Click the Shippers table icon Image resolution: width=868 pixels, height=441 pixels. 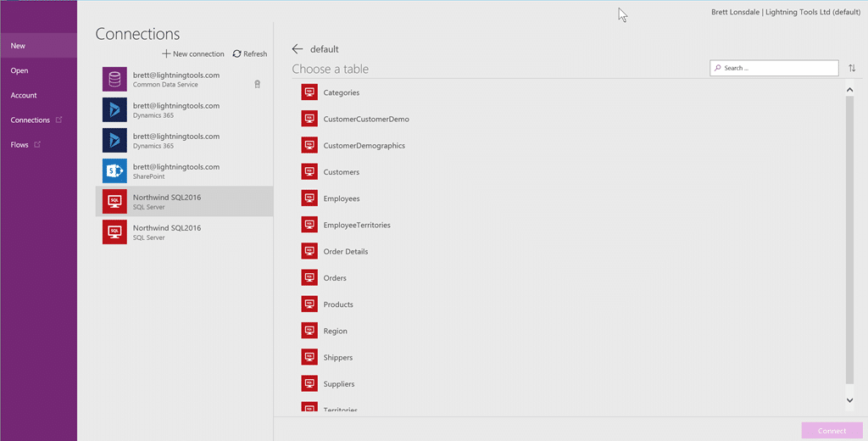pos(309,357)
